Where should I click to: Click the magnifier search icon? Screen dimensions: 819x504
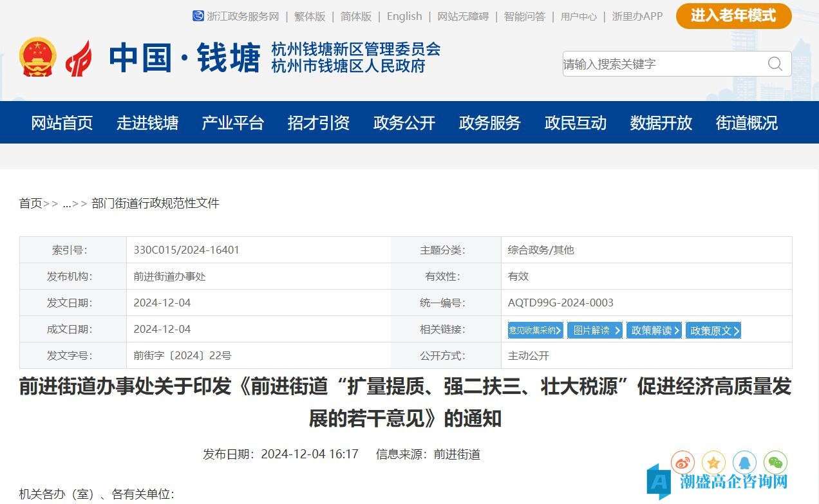pos(775,64)
